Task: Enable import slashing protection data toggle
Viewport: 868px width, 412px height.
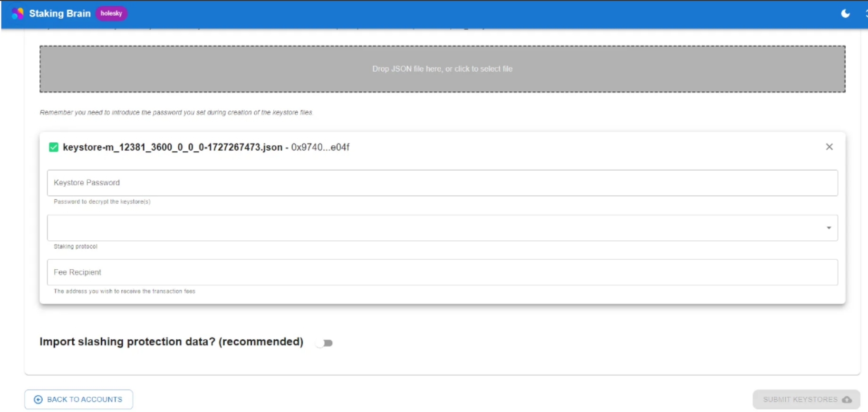Action: point(324,343)
